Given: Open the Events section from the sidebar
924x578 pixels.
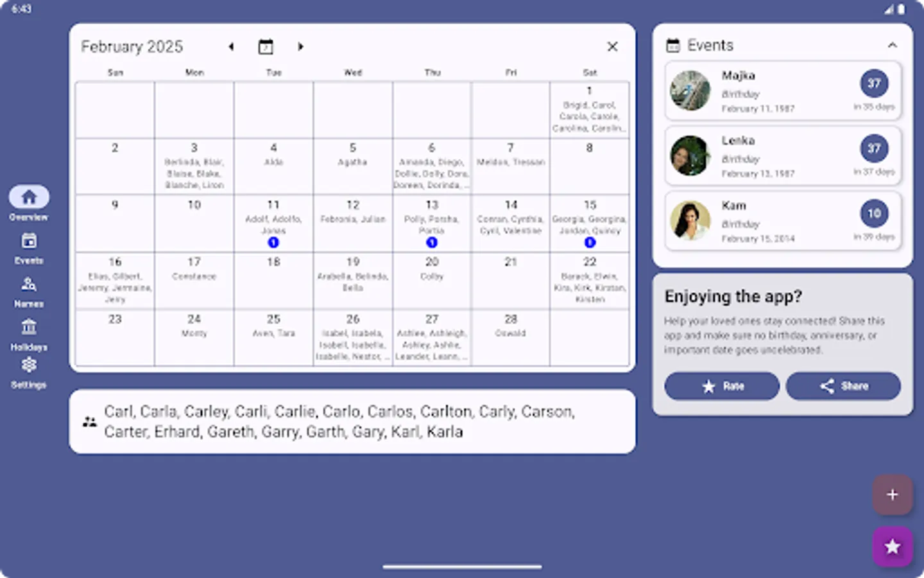Looking at the screenshot, I should click(29, 245).
